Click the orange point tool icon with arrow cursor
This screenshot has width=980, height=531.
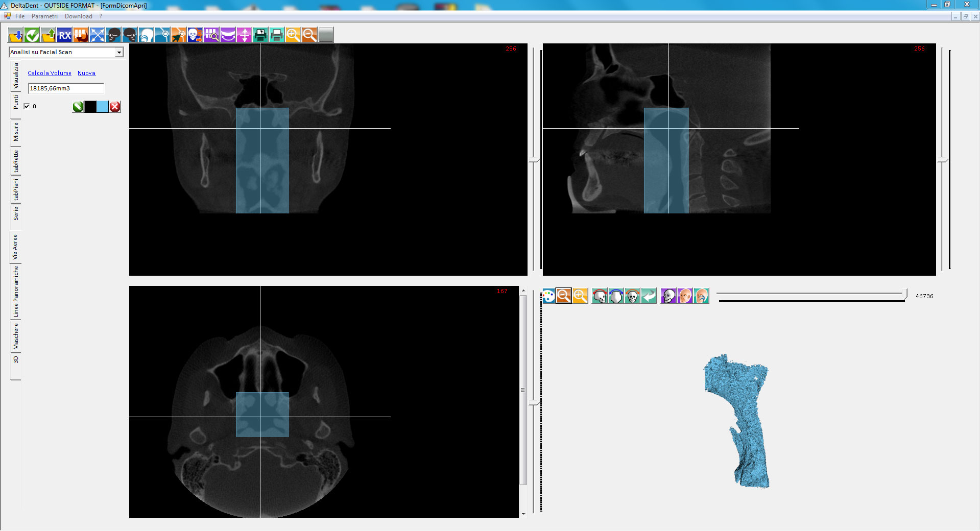click(x=179, y=35)
